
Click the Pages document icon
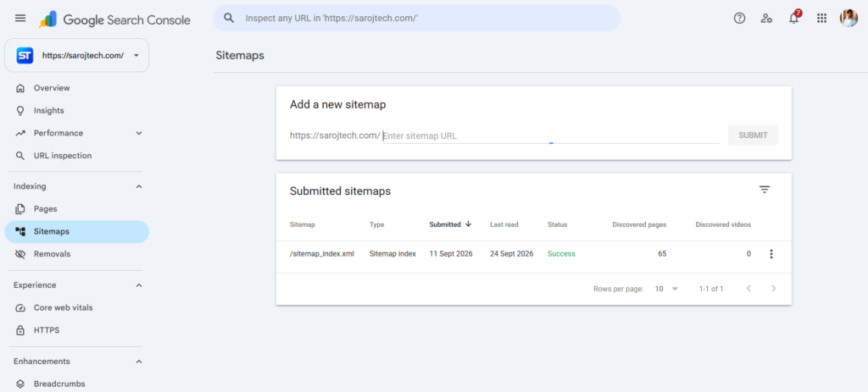point(20,209)
